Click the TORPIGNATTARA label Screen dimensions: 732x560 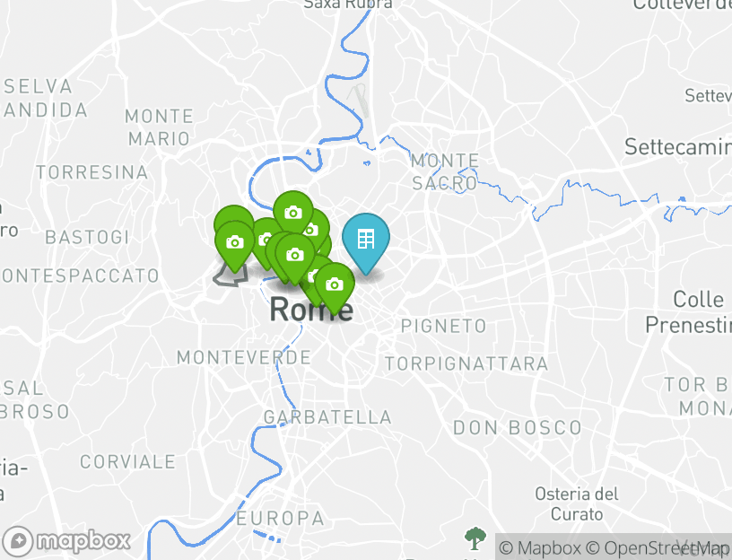[x=466, y=363]
